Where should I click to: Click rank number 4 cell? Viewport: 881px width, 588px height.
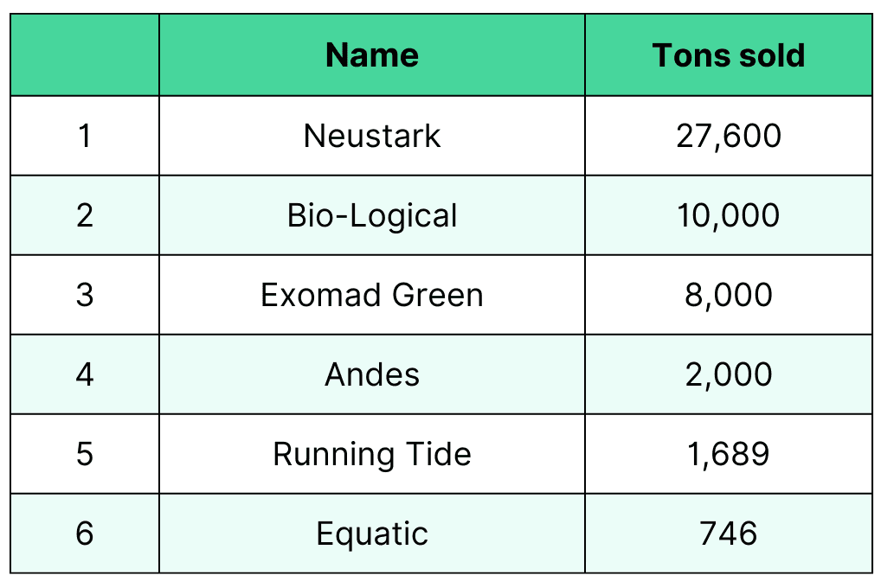(85, 374)
